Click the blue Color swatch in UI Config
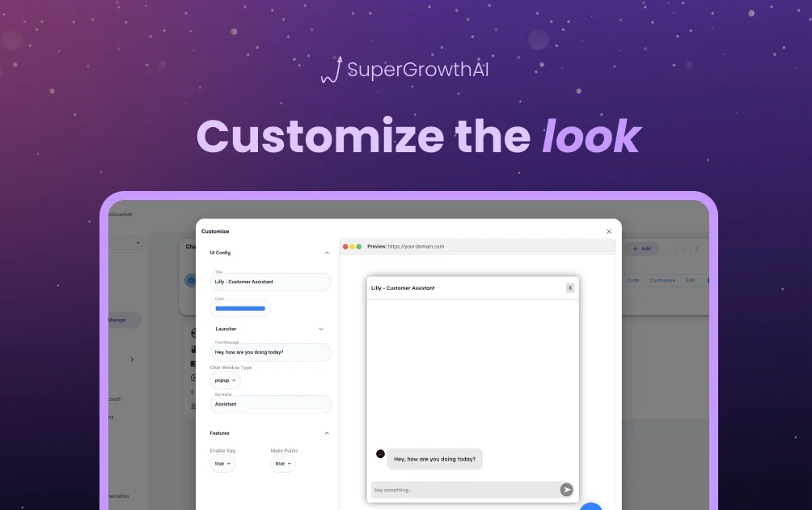Image resolution: width=812 pixels, height=510 pixels. (240, 308)
